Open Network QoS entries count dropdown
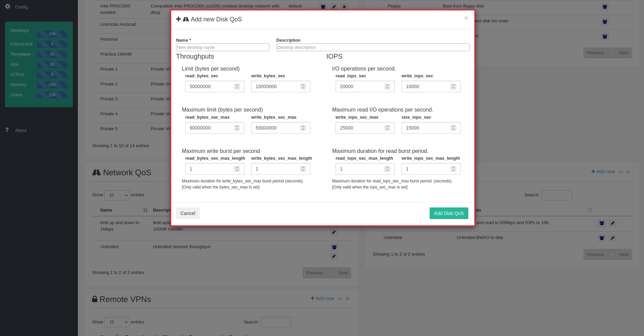644x336 pixels. tap(117, 195)
